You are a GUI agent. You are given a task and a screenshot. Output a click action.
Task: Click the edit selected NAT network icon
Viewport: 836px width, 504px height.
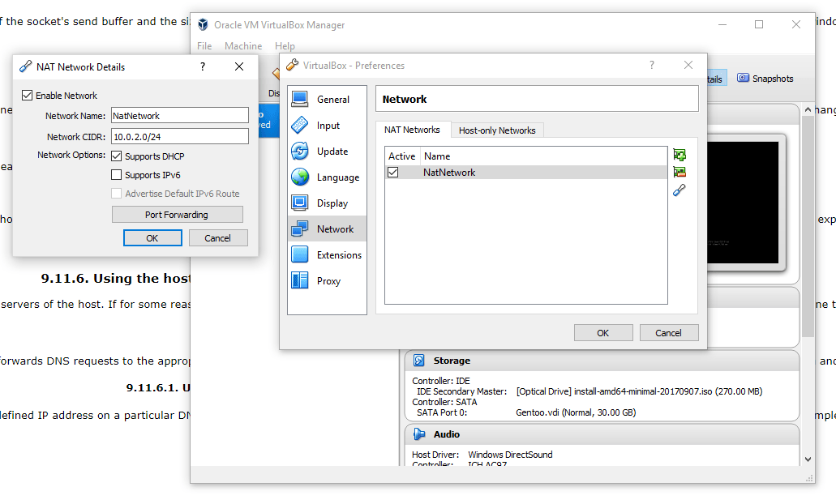pyautogui.click(x=680, y=190)
